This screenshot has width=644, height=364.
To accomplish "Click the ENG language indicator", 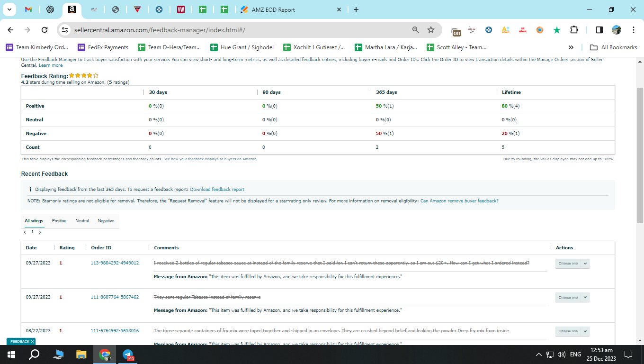I will 575,355.
